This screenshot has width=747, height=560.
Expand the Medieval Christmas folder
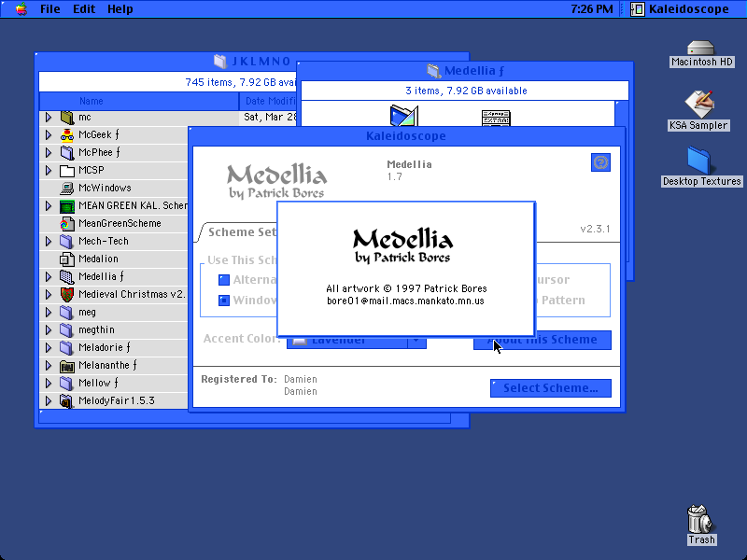(x=49, y=294)
